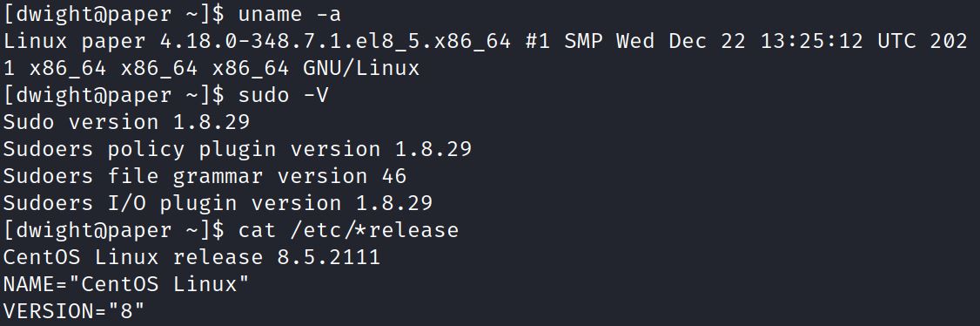This screenshot has width=980, height=326.
Task: Click the '13:25:12 UTC' timestamp
Action: (837, 42)
